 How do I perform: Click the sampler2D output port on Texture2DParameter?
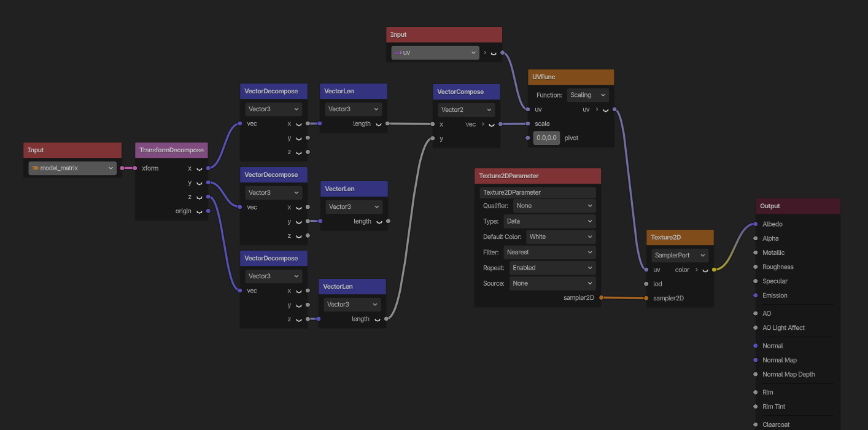[601, 298]
